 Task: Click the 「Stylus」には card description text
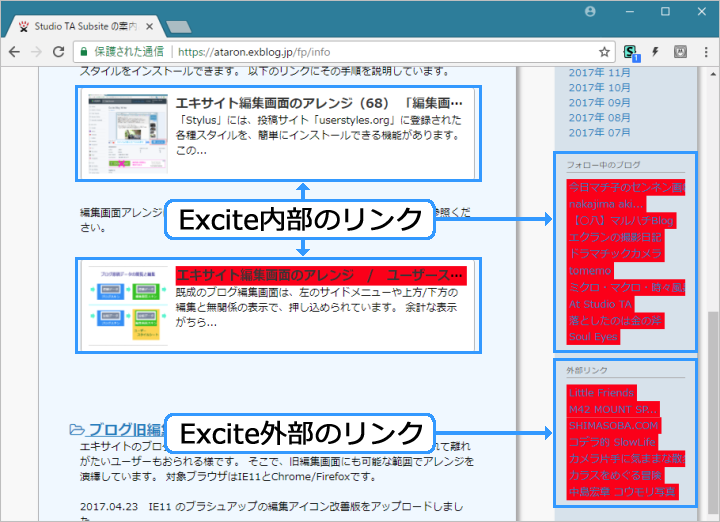click(x=319, y=135)
